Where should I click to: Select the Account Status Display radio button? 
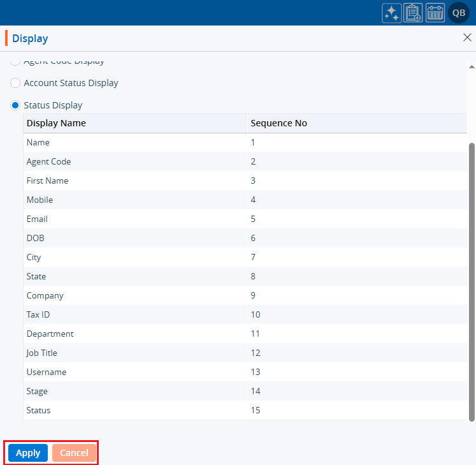15,83
